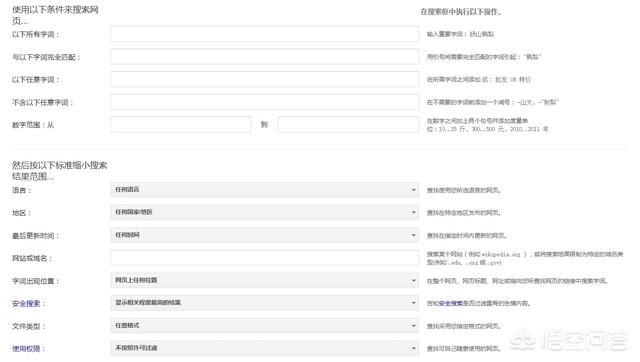Expand the 字词出现位置 dropdown showing 网页上任何位置
The image size is (640, 362).
coord(264,280)
